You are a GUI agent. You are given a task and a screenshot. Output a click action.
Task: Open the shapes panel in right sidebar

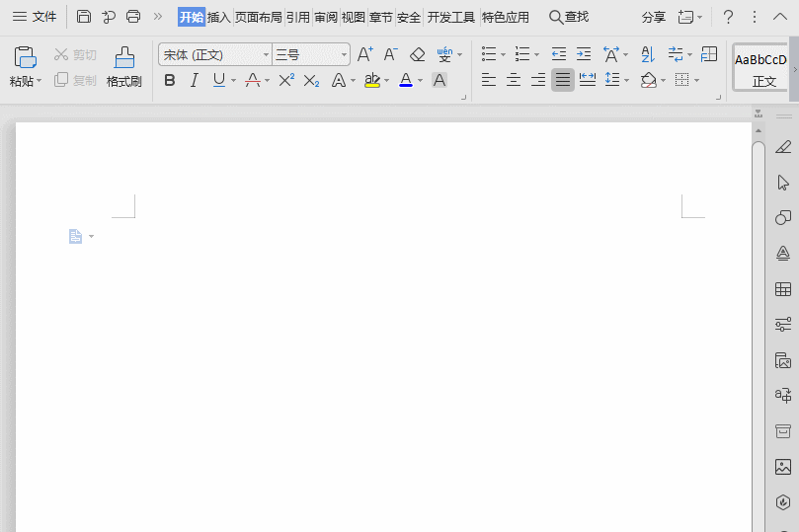point(783,218)
